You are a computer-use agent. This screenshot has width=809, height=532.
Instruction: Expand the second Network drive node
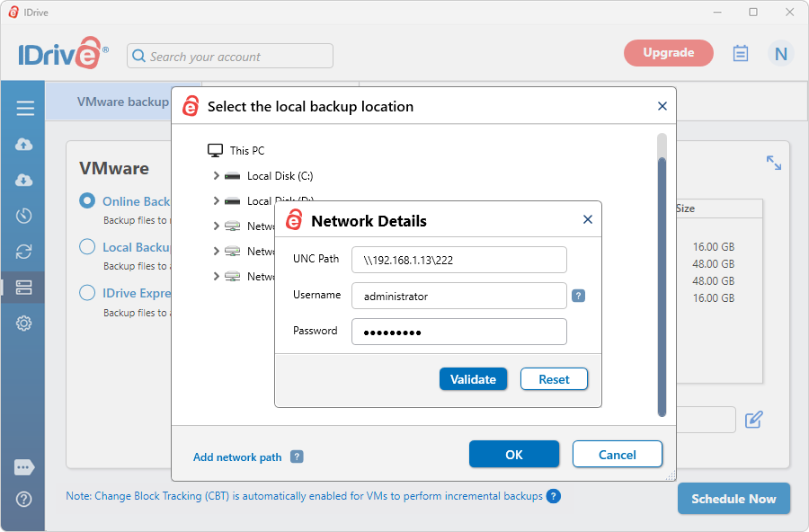point(216,251)
